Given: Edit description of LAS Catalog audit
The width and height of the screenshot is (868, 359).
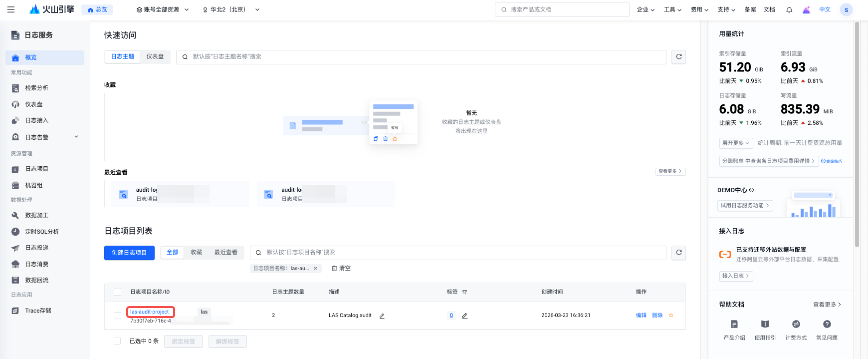Looking at the screenshot, I should 382,316.
